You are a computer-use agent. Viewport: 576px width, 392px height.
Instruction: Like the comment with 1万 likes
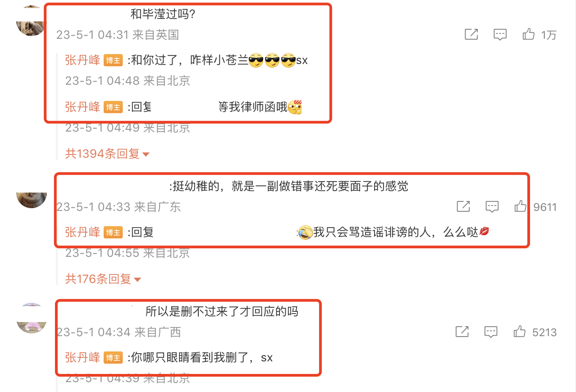pyautogui.click(x=539, y=34)
